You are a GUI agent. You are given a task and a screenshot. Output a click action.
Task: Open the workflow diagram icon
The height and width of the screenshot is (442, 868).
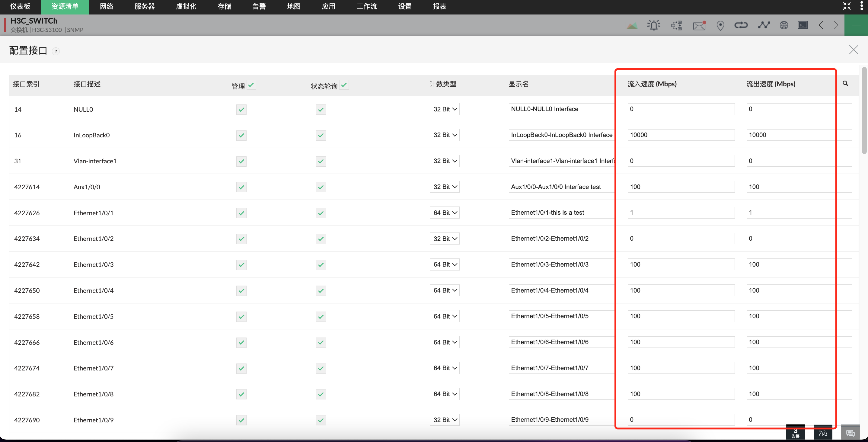click(x=676, y=25)
